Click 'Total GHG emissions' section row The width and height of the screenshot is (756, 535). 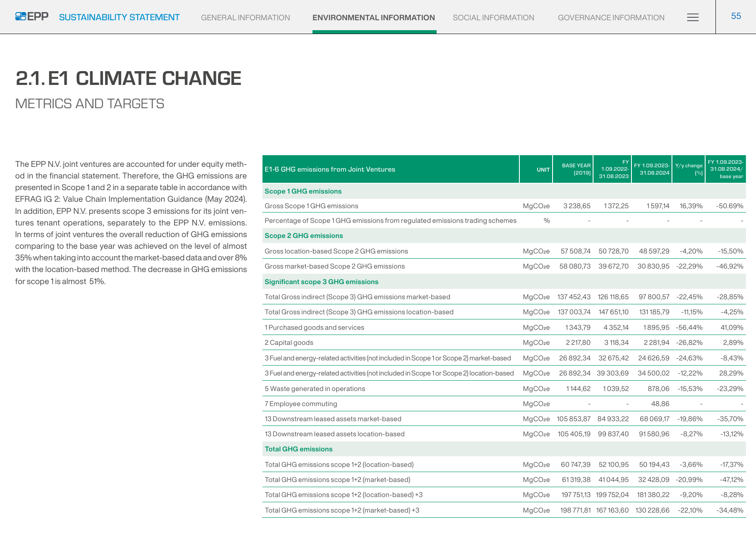[504, 449]
